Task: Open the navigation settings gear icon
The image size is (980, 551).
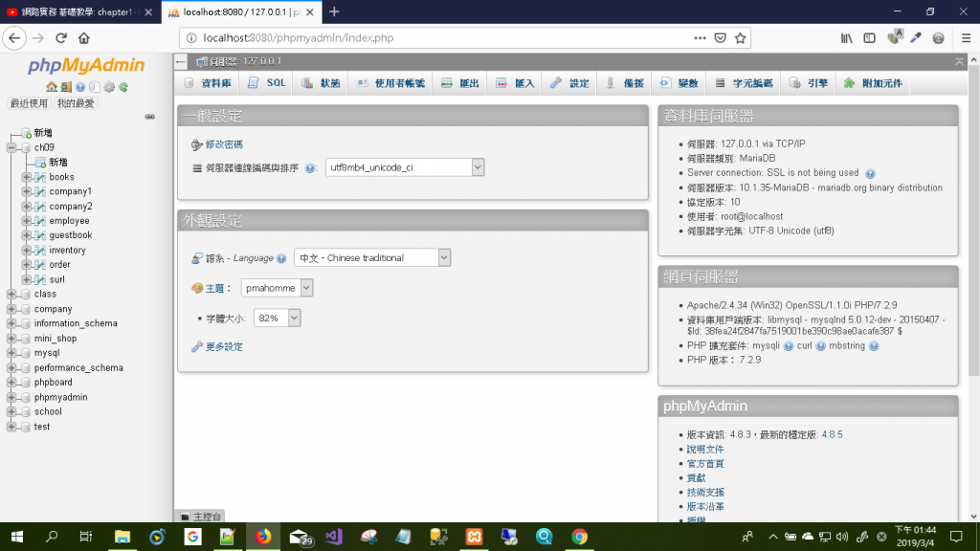Action: (109, 87)
